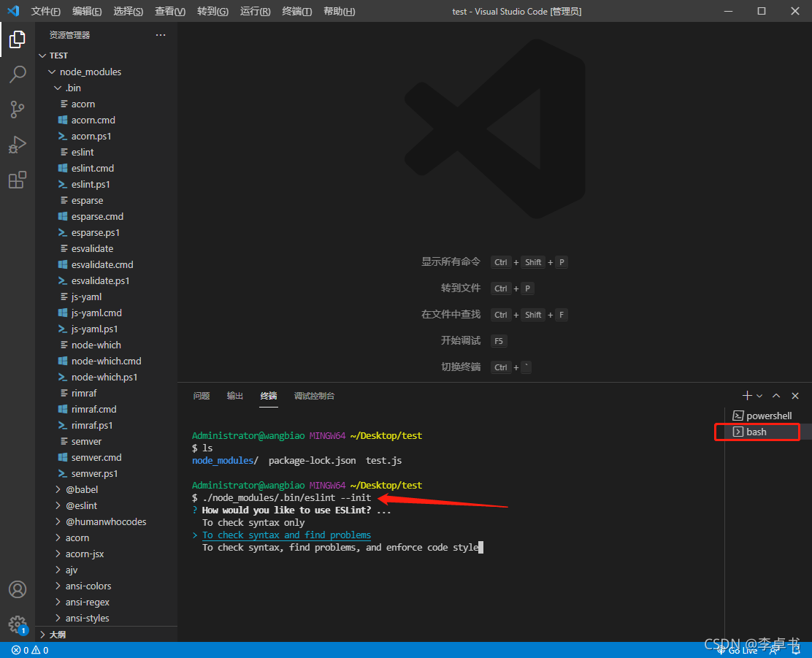This screenshot has width=812, height=658.
Task: Expand the @eslint folder
Action: pos(81,505)
